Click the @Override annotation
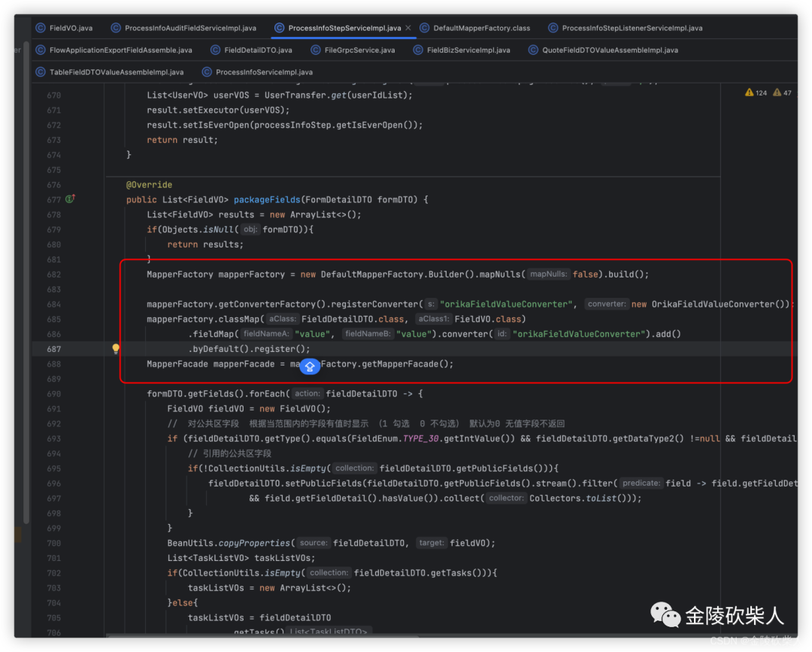812x652 pixels. (149, 185)
